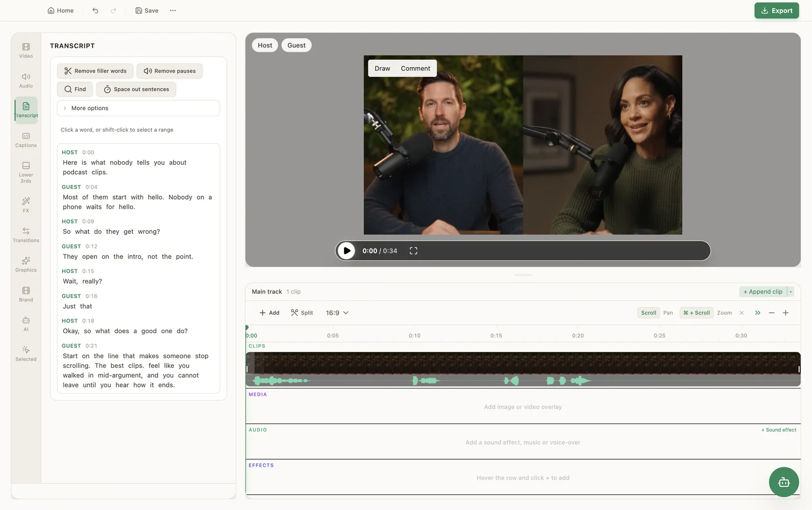Select the main track clip filmstrip

coord(523,363)
